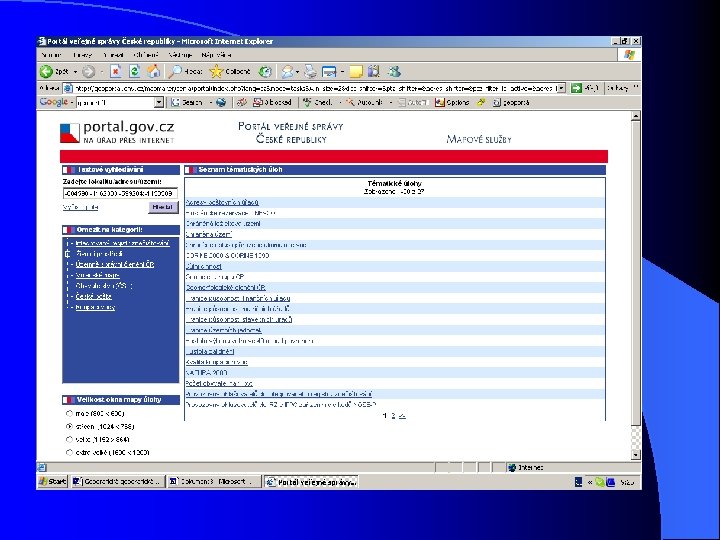Image resolution: width=720 pixels, height=540 pixels.
Task: Click the Print icon in the toolbar
Action: (311, 72)
